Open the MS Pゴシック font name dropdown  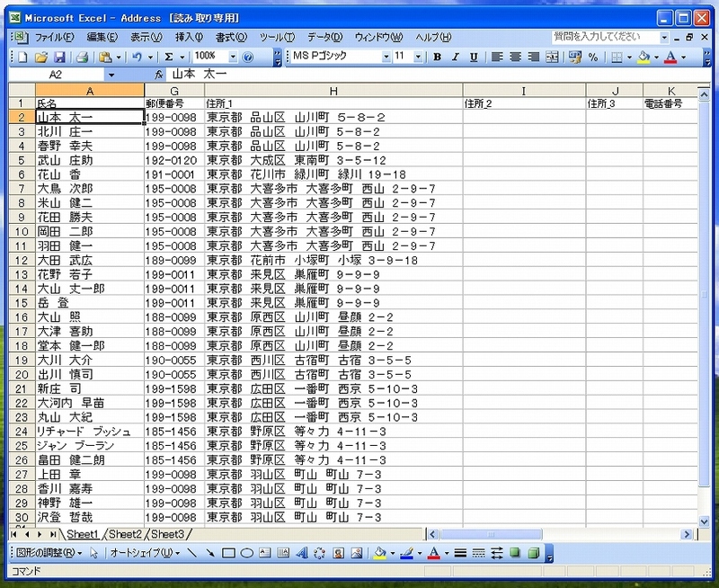(x=386, y=57)
